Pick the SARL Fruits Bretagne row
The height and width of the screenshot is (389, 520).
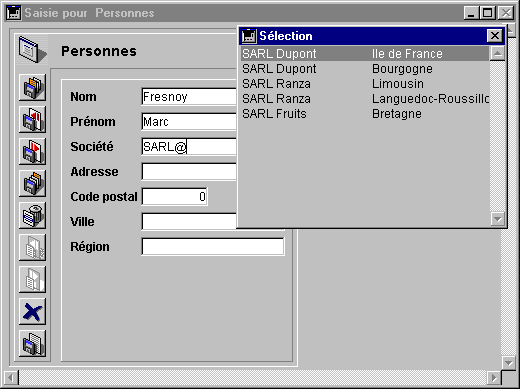click(365, 114)
